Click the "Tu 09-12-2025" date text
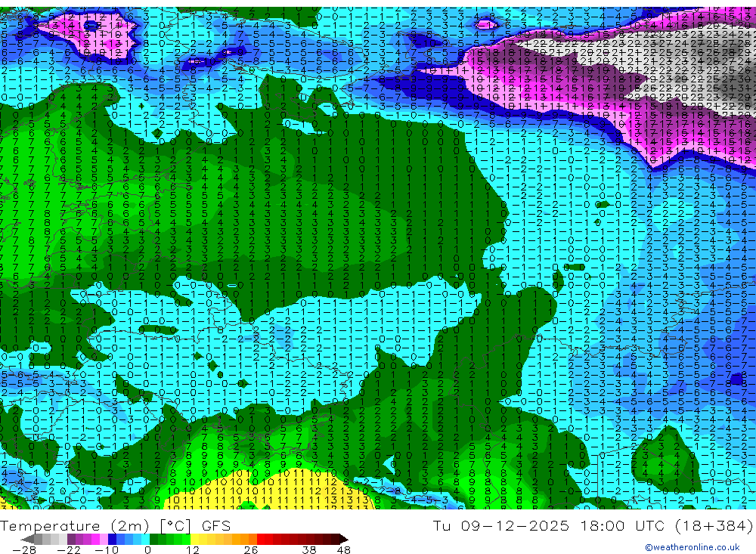756x554 pixels. tap(501, 526)
